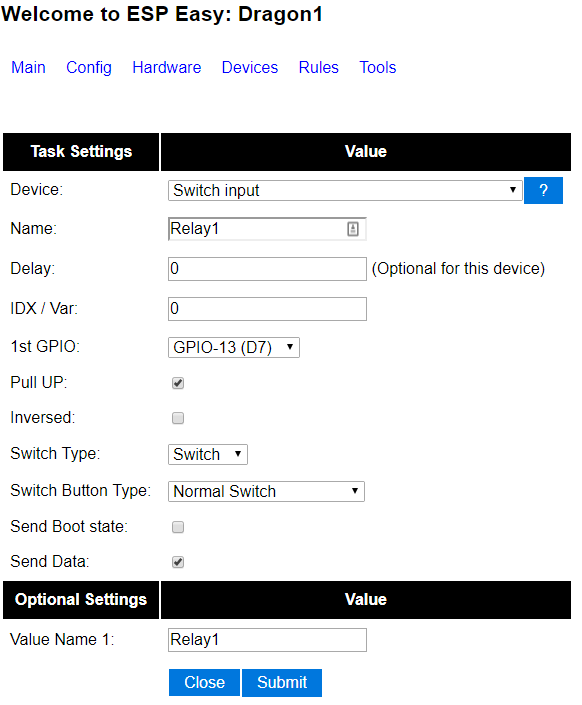The image size is (582, 705).
Task: Open the Switch Type dropdown
Action: tap(207, 454)
